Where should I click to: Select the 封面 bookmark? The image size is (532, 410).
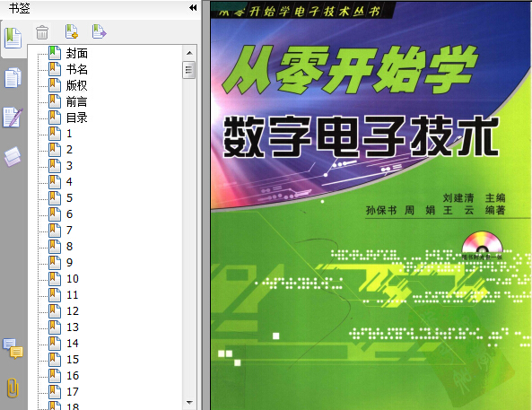pos(77,53)
